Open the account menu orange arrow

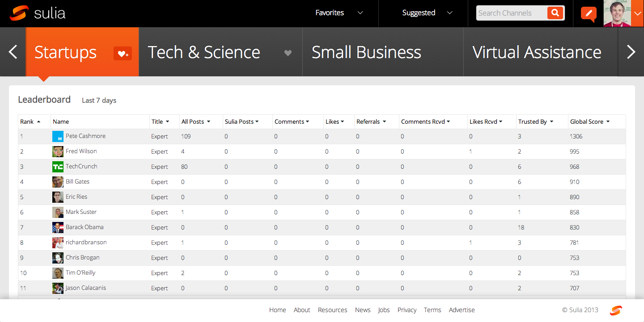pos(637,13)
